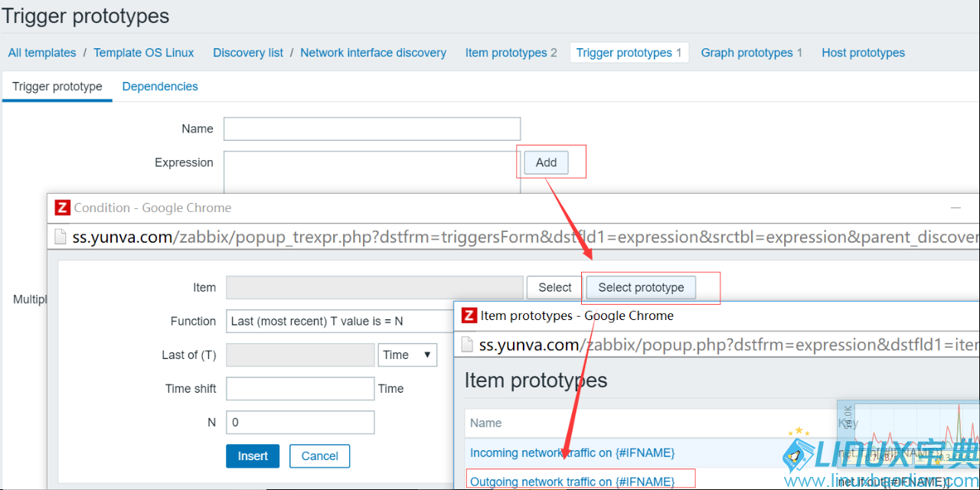Cancel the condition dialog
Screen dimensions: 980x490
pyautogui.click(x=319, y=456)
